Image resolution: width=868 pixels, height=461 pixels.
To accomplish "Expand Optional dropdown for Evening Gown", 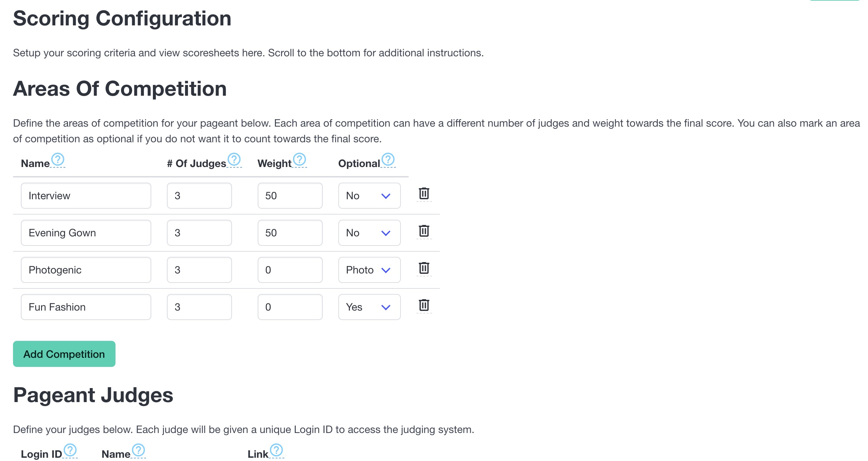I will tap(369, 233).
